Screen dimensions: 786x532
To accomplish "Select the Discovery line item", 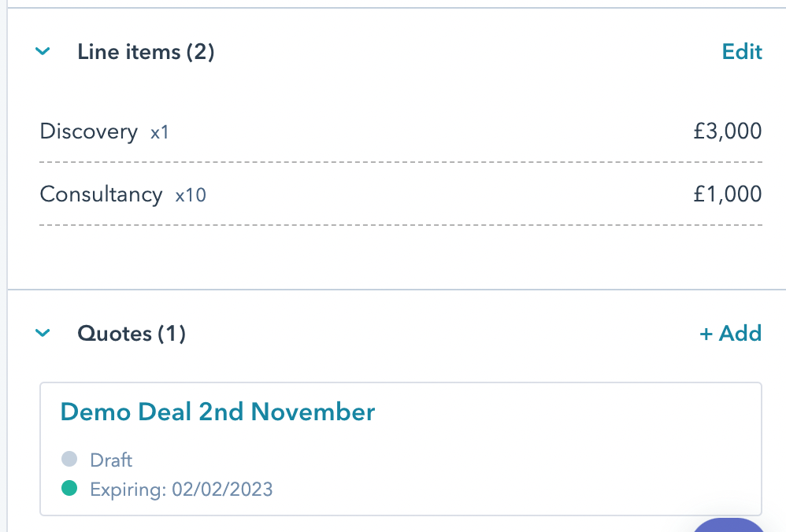I will click(x=89, y=131).
